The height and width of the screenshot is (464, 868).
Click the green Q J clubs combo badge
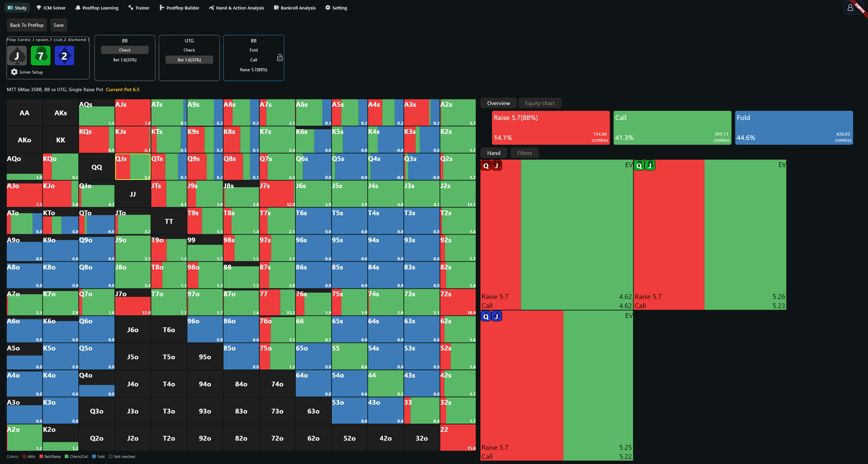[x=645, y=165]
